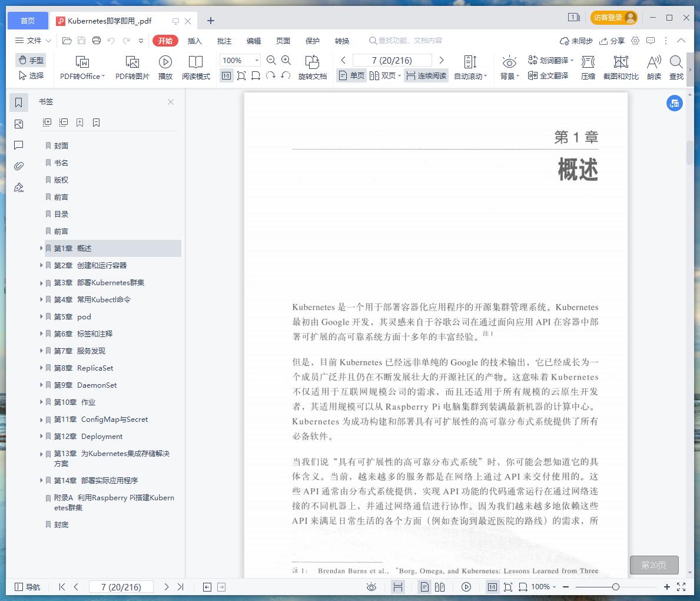Zoom out using the minus magnifier
Screen dimensions: 700x601
pos(271,60)
